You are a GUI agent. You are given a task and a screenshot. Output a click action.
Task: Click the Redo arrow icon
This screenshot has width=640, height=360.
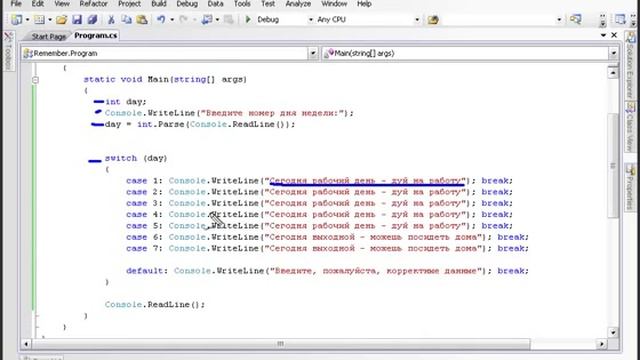point(183,20)
